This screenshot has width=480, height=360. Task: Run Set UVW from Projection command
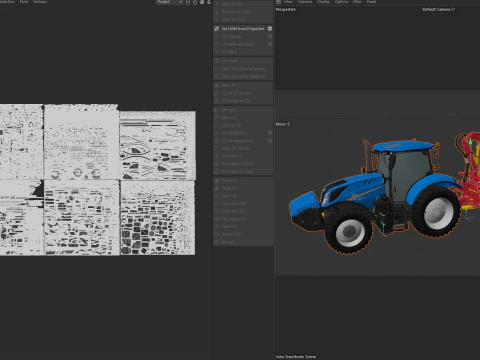tap(243, 29)
